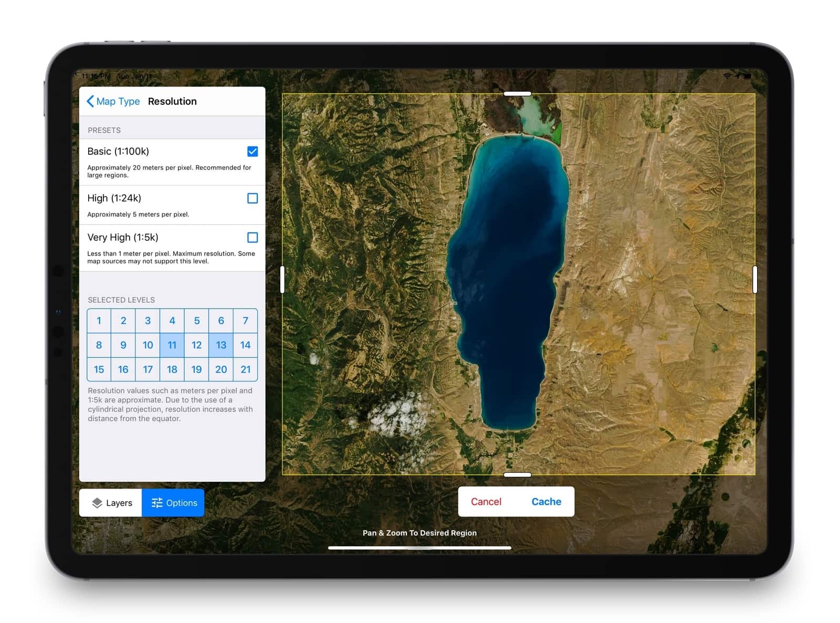
Task: Enable the Very High (1:5k) preset
Action: 253,237
